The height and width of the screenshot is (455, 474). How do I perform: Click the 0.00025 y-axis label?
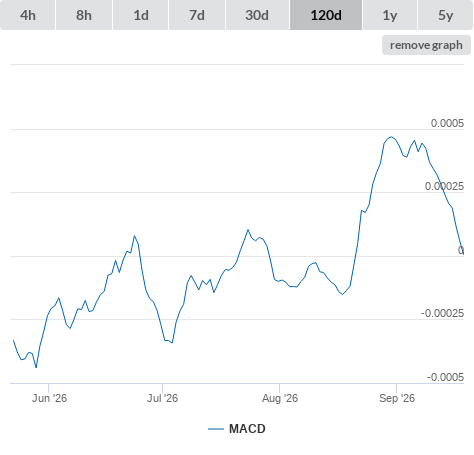(444, 186)
